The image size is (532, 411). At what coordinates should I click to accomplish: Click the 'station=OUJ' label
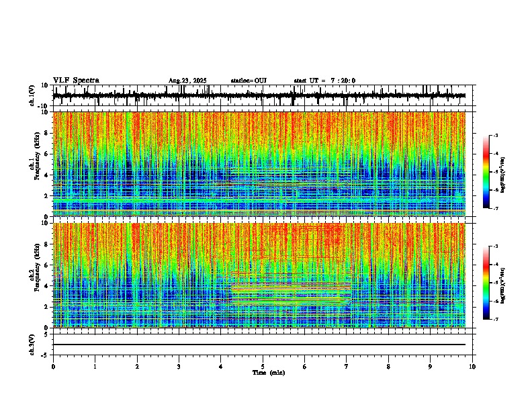click(249, 81)
